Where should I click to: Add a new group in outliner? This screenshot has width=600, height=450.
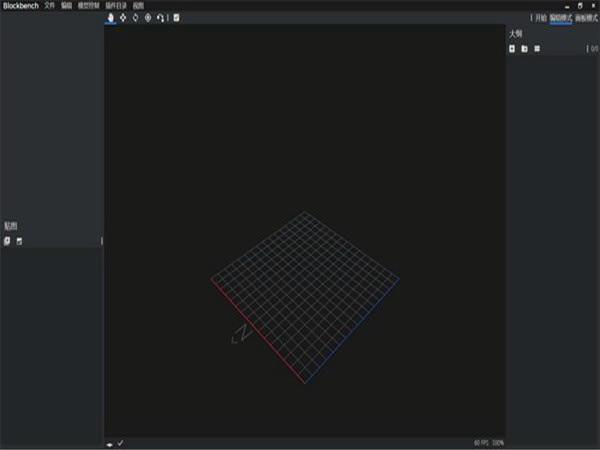525,49
